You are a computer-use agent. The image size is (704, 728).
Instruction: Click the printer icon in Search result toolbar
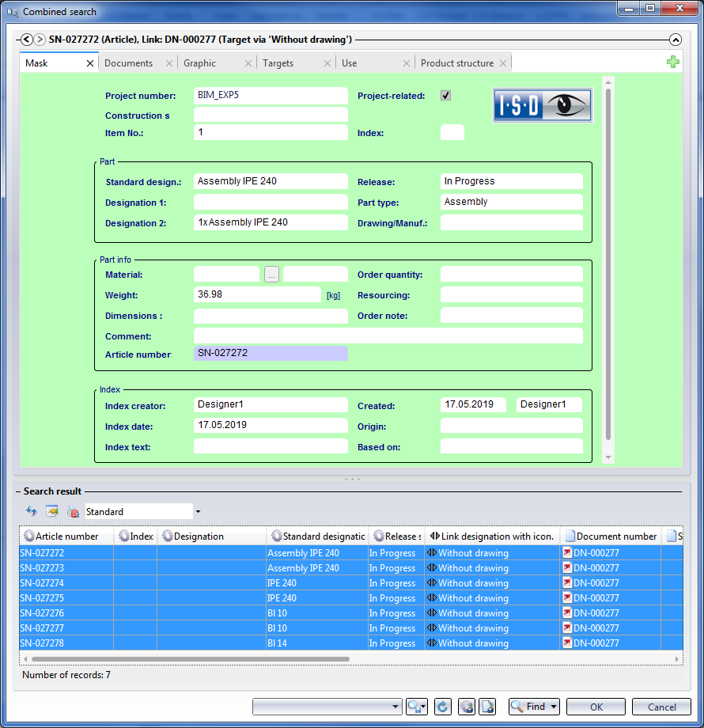(x=73, y=512)
